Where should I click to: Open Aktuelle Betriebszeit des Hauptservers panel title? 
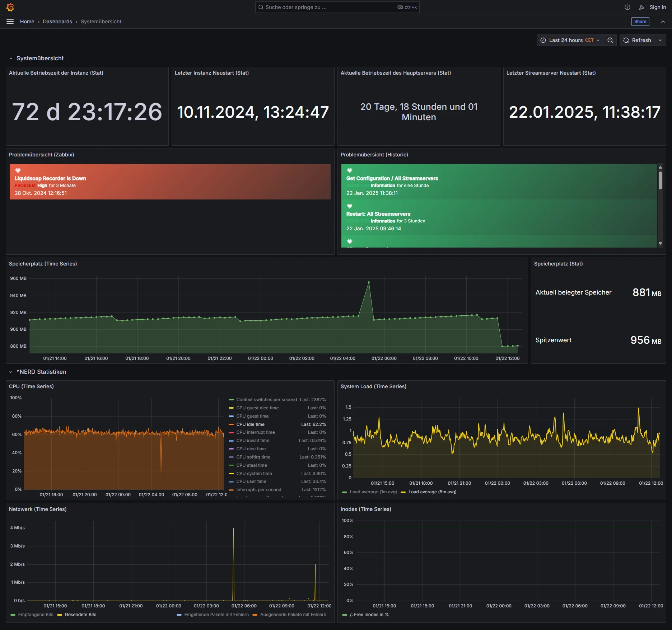396,73
